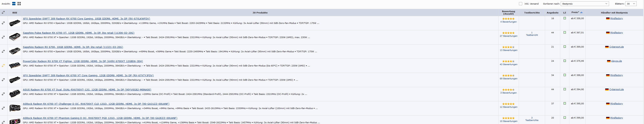Click Händler mit Bestpreis column header

[x=614, y=13]
